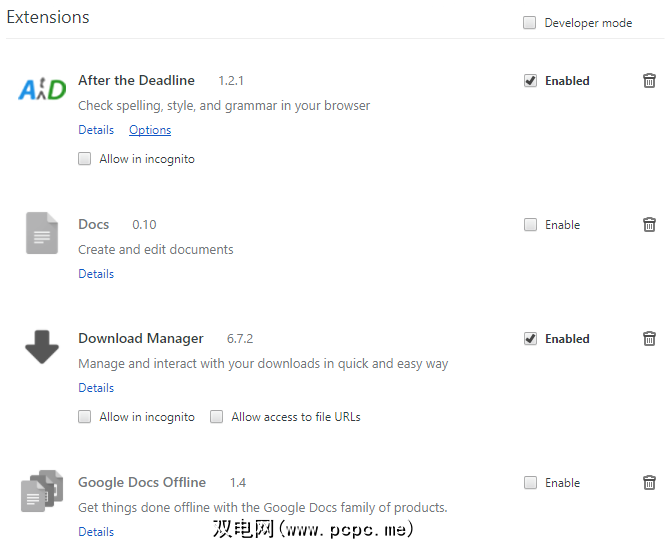Show Details for Google Docs Offline
This screenshot has height=552, width=670.
pos(96,532)
